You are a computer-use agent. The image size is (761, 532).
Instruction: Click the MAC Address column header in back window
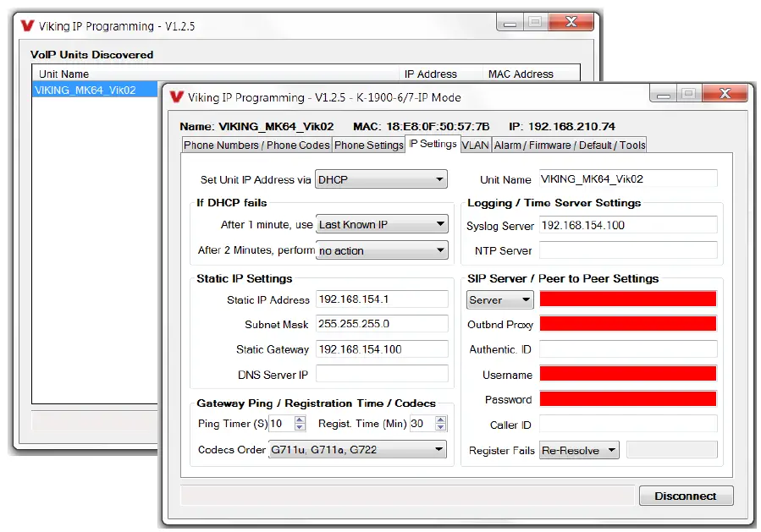[x=532, y=74]
